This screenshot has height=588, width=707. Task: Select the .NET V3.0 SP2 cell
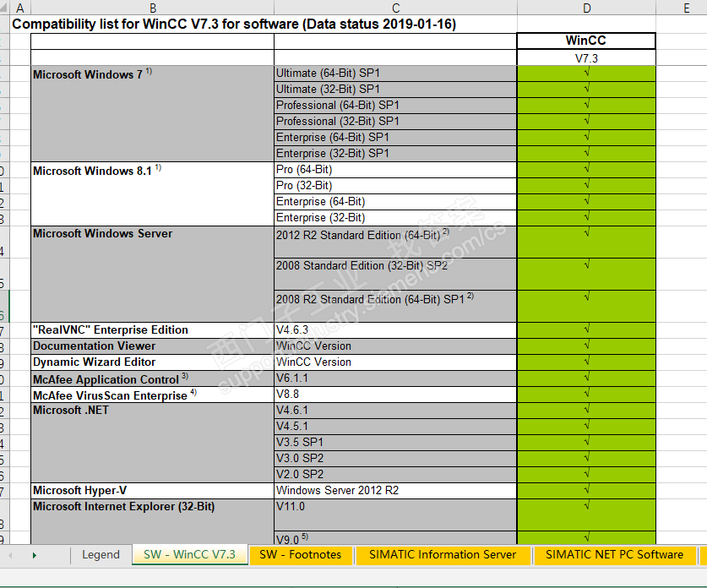pos(395,459)
